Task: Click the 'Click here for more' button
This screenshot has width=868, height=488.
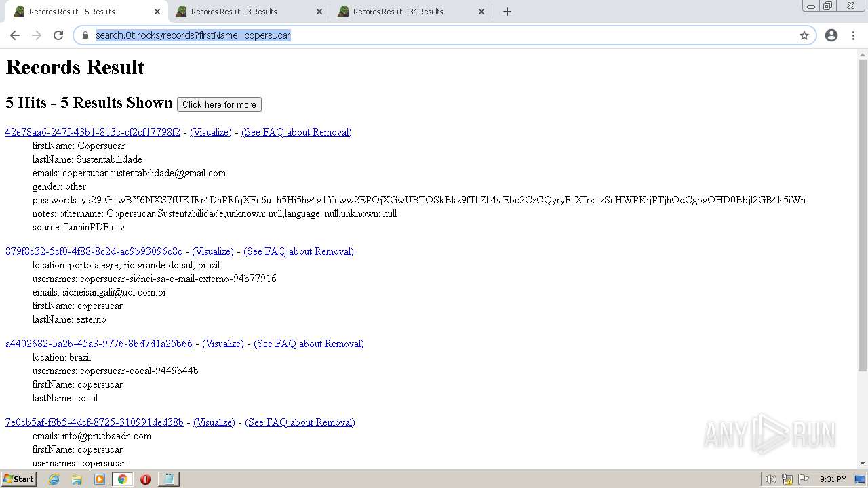Action: pyautogui.click(x=219, y=104)
